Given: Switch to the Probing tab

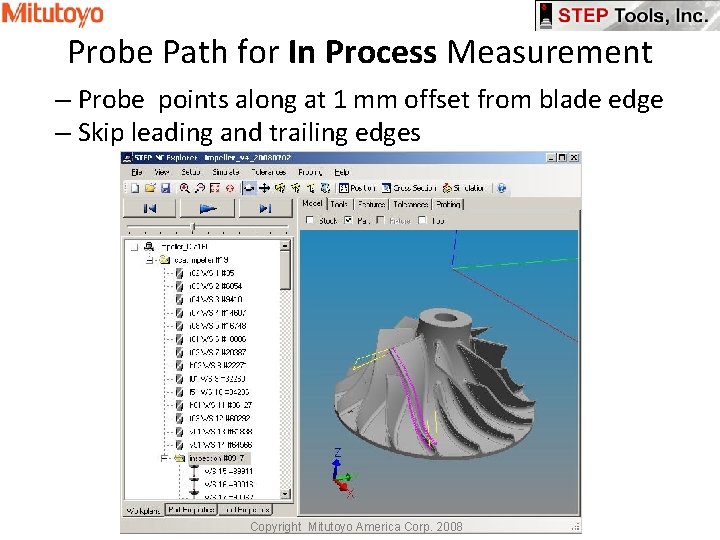Looking at the screenshot, I should pos(448,204).
